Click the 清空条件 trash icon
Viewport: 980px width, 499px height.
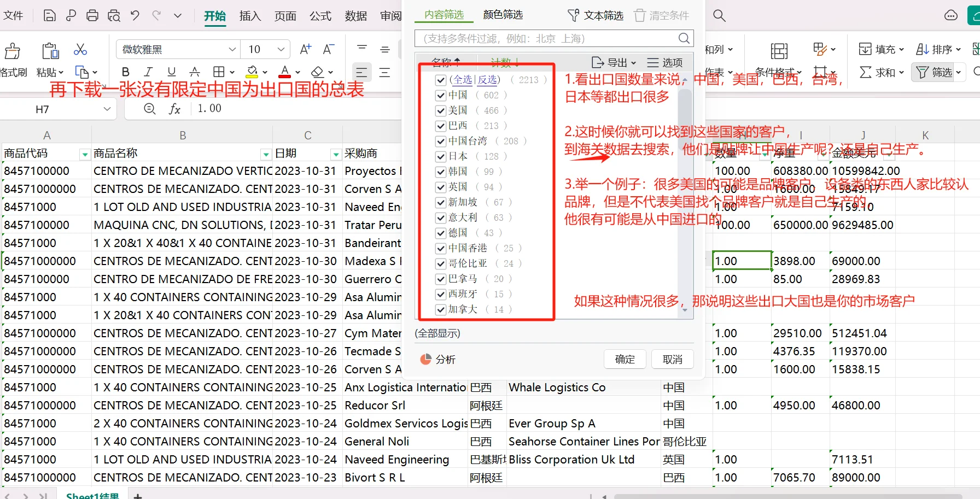(640, 15)
